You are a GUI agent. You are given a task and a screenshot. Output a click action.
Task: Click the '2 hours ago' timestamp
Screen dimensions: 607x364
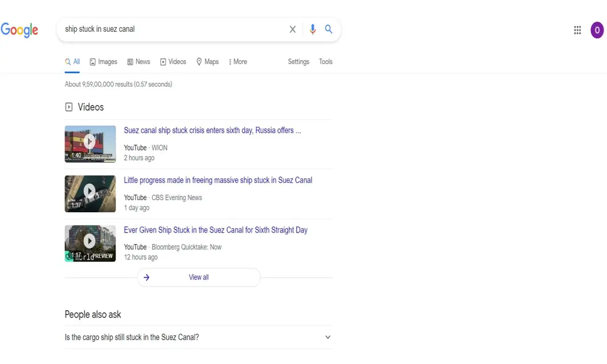pyautogui.click(x=139, y=158)
